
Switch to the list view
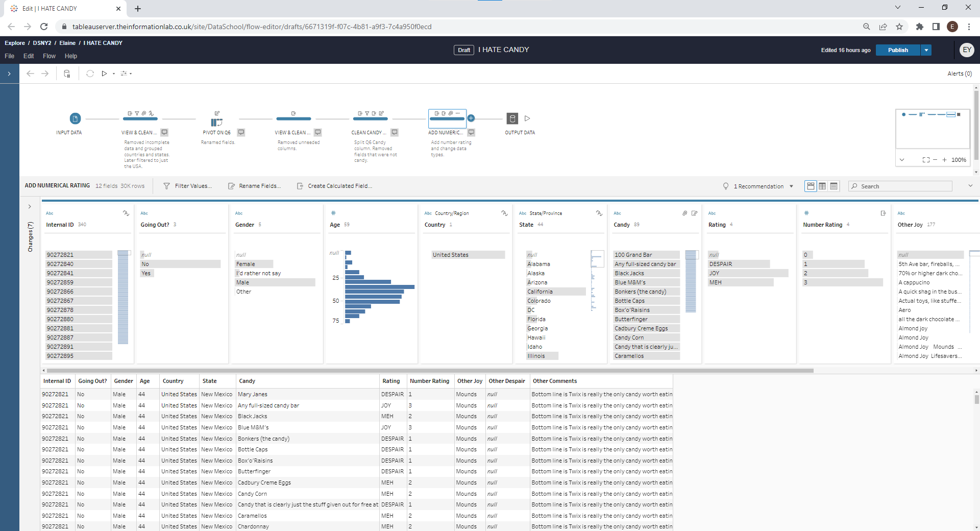834,186
